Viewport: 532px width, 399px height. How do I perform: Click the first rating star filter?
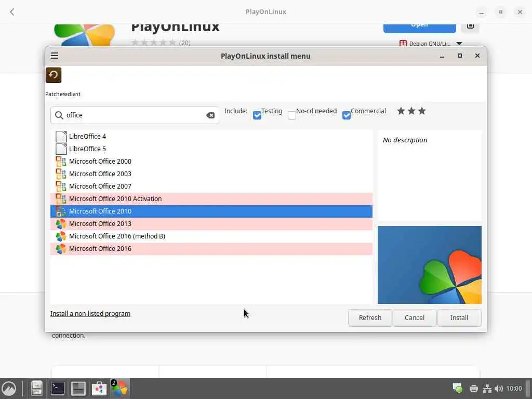[401, 111]
